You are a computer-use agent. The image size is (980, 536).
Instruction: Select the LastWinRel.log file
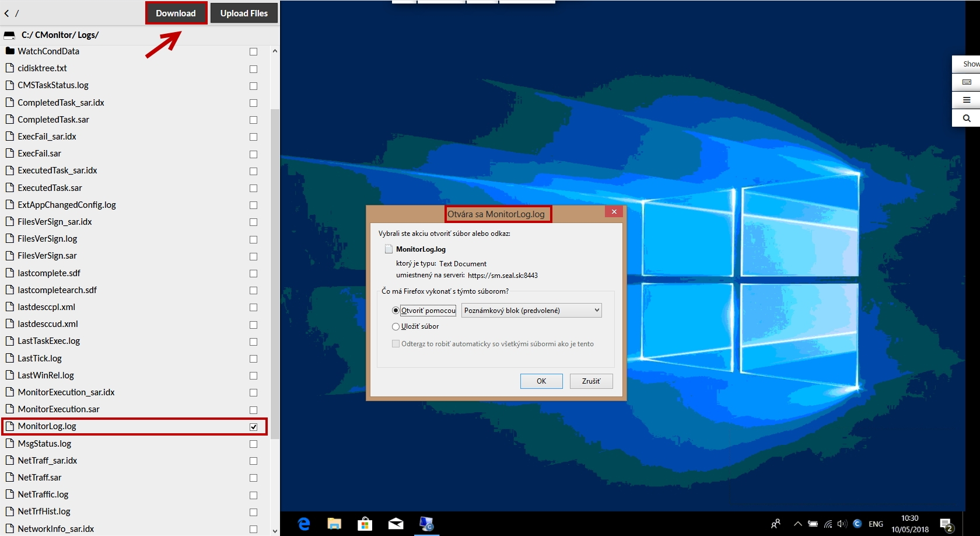click(x=45, y=375)
